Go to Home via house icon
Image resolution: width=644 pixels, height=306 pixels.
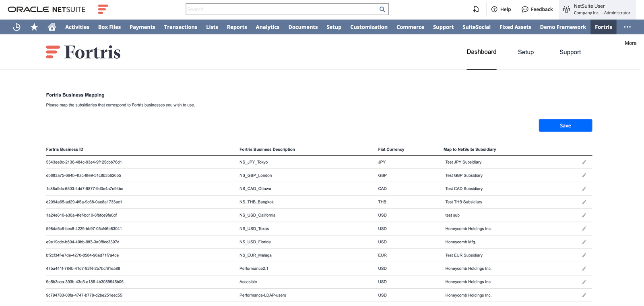pos(52,27)
